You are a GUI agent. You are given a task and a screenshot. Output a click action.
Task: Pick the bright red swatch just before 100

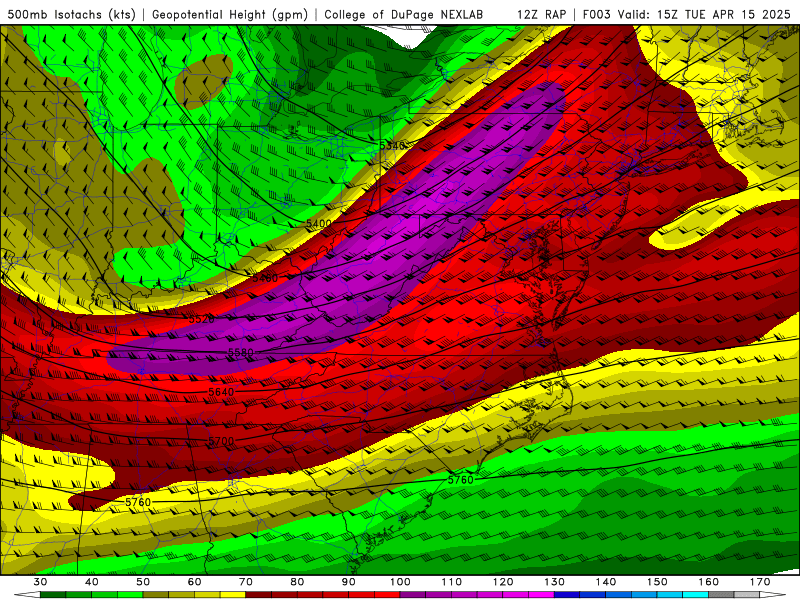(x=387, y=594)
